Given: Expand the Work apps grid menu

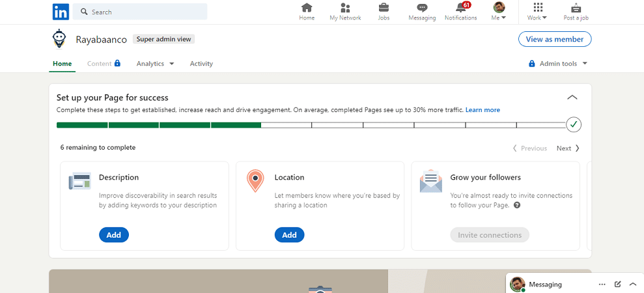Looking at the screenshot, I should pos(537,12).
